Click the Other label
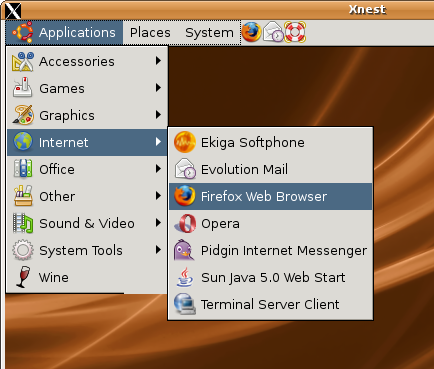This screenshot has height=369, width=434. tap(57, 196)
